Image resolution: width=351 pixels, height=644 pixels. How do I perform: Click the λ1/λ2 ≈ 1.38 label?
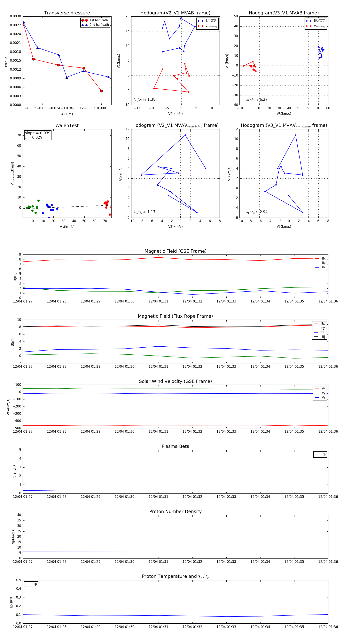pos(144,100)
